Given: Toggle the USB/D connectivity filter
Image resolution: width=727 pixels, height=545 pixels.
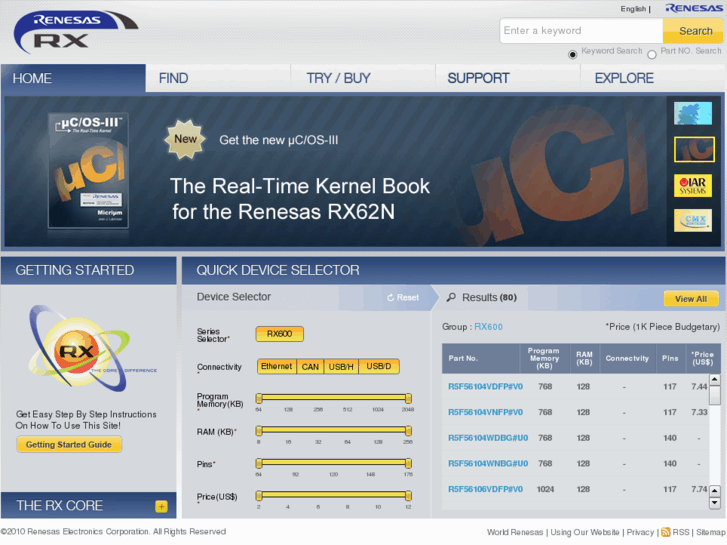Looking at the screenshot, I should tap(379, 366).
